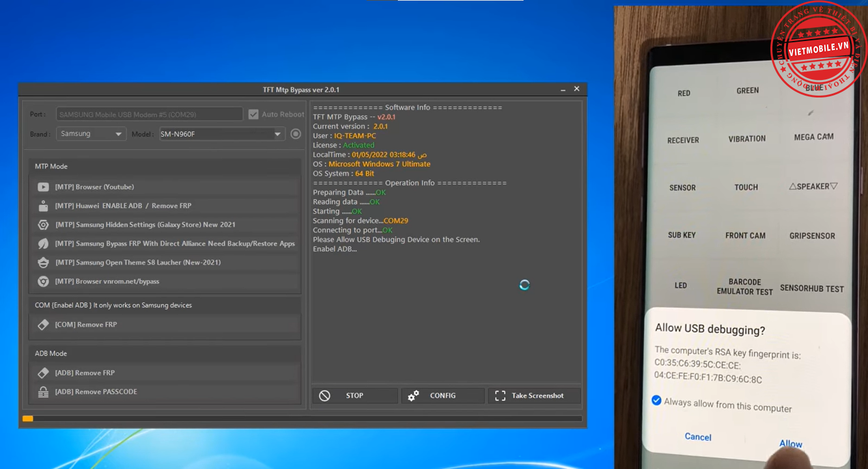
Task: Tap Cancel on the phone dialog
Action: coord(698,437)
